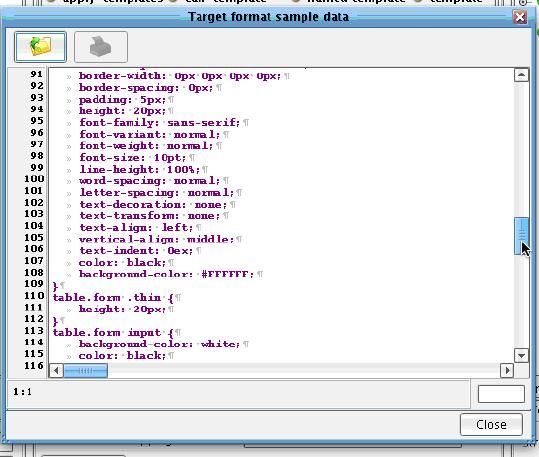The width and height of the screenshot is (539, 457).
Task: Click the vertical-align: middle line
Action: (x=156, y=239)
